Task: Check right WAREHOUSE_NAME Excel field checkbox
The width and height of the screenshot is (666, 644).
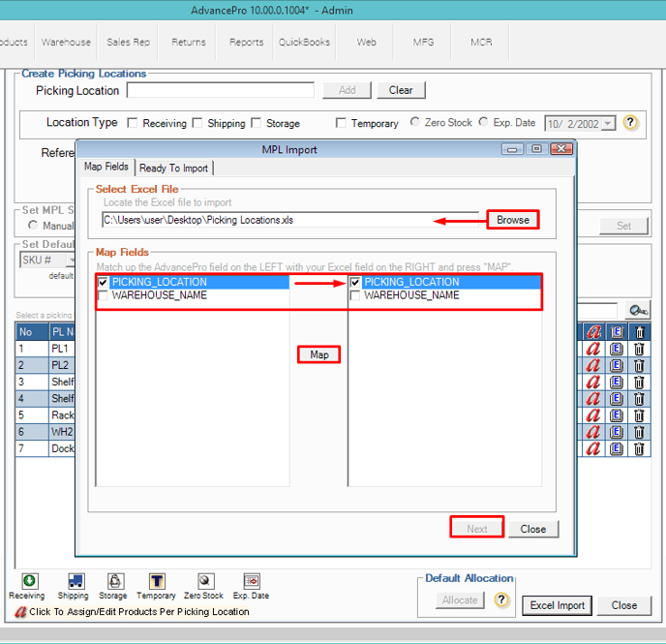Action: pyautogui.click(x=355, y=295)
